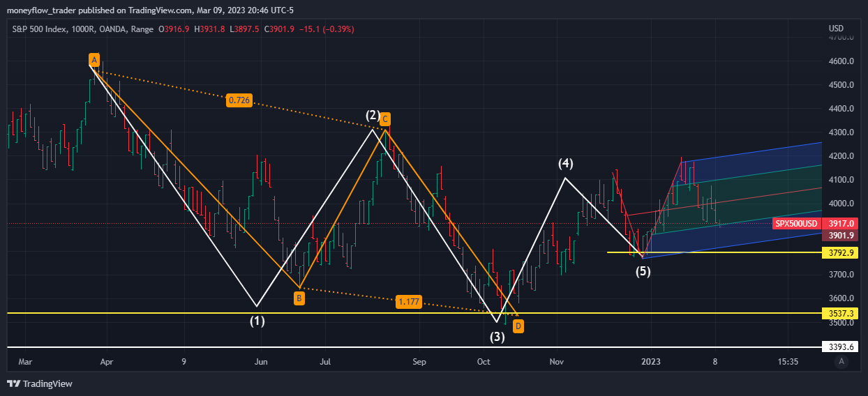Click the 4200.0 price axis label
868x396 pixels.
point(841,156)
